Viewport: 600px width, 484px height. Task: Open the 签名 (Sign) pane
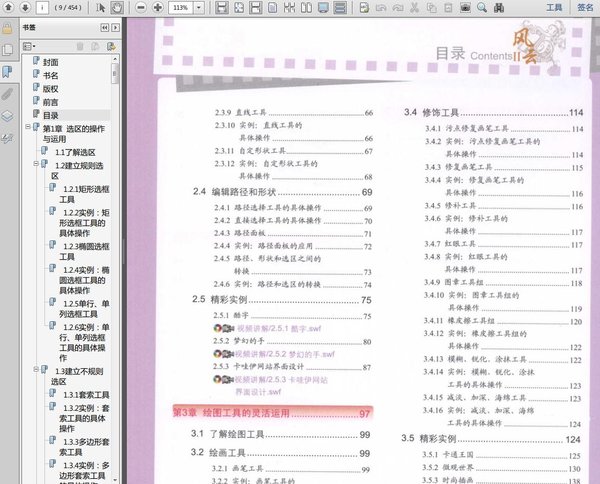pyautogui.click(x=585, y=7)
